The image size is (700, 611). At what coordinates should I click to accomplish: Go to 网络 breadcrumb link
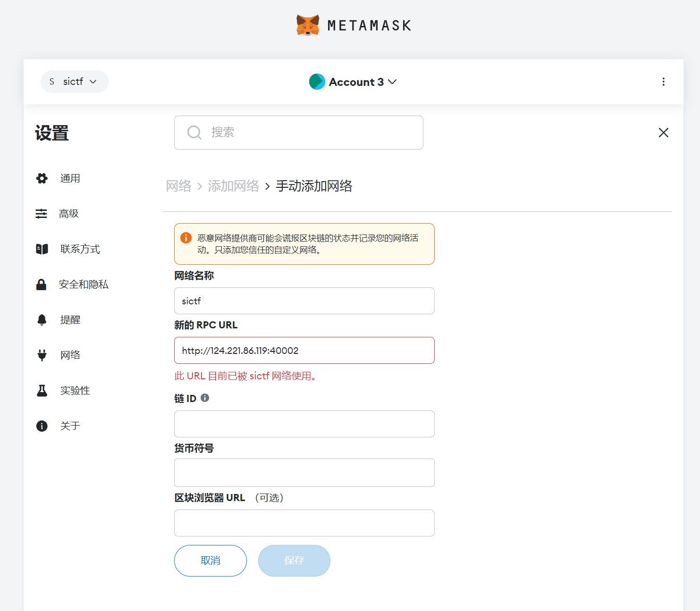[x=179, y=186]
